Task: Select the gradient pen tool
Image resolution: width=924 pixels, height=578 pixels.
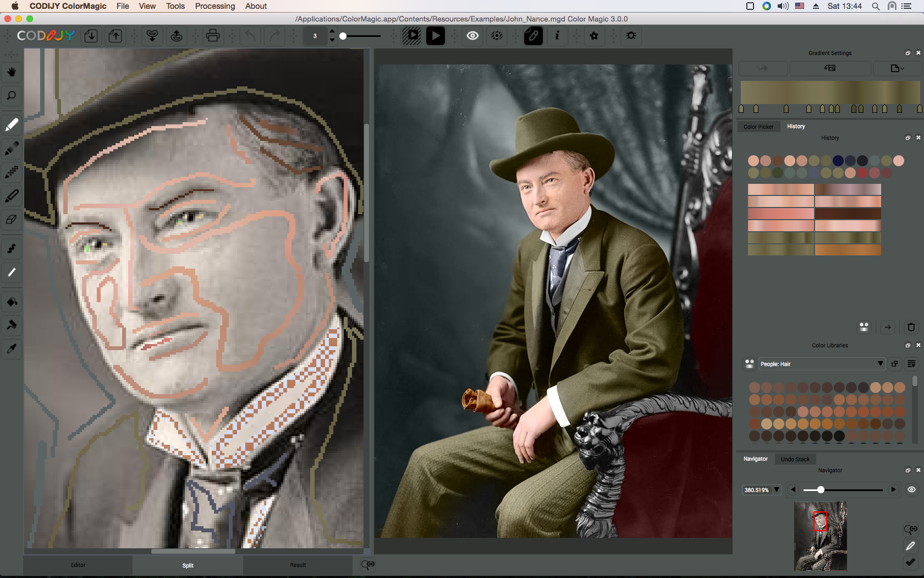Action: click(x=12, y=149)
